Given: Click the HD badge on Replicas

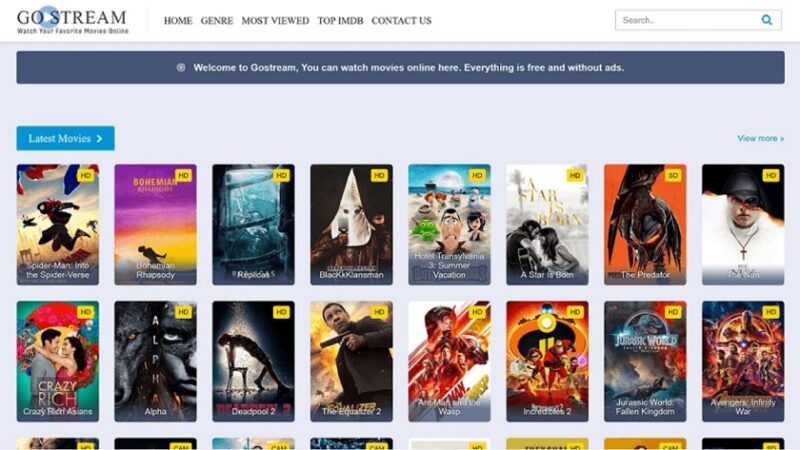Looking at the screenshot, I should pyautogui.click(x=281, y=176).
